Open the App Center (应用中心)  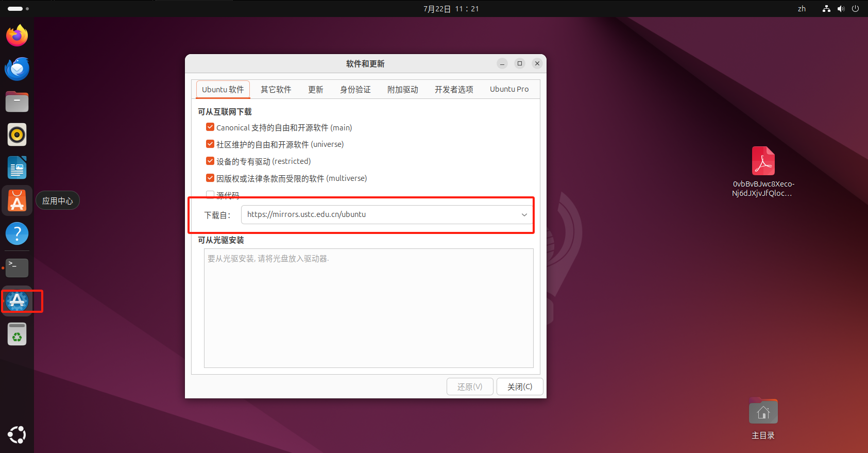tap(17, 200)
